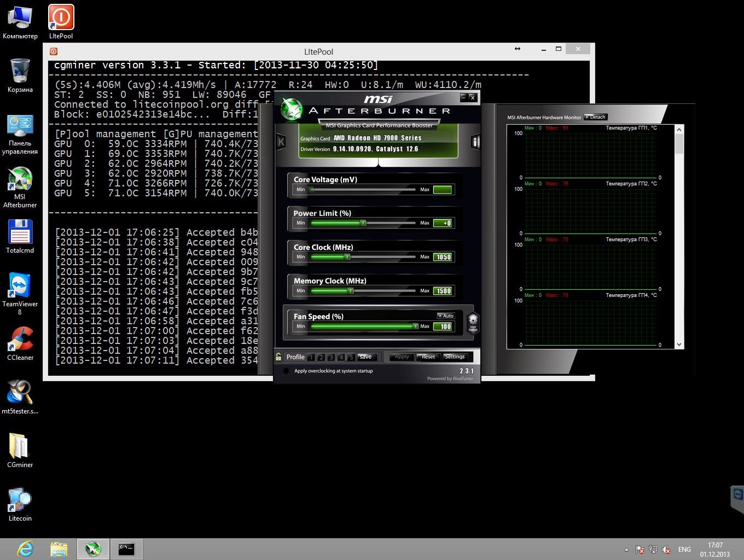Click the Core Clock 1050 value field

443,257
